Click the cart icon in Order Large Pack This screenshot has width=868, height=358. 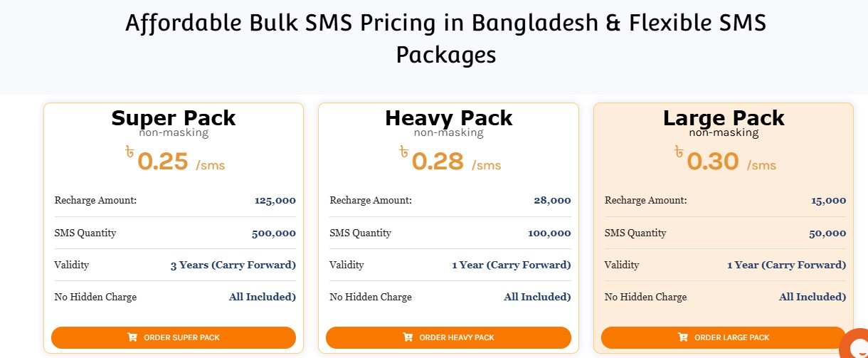click(x=683, y=337)
